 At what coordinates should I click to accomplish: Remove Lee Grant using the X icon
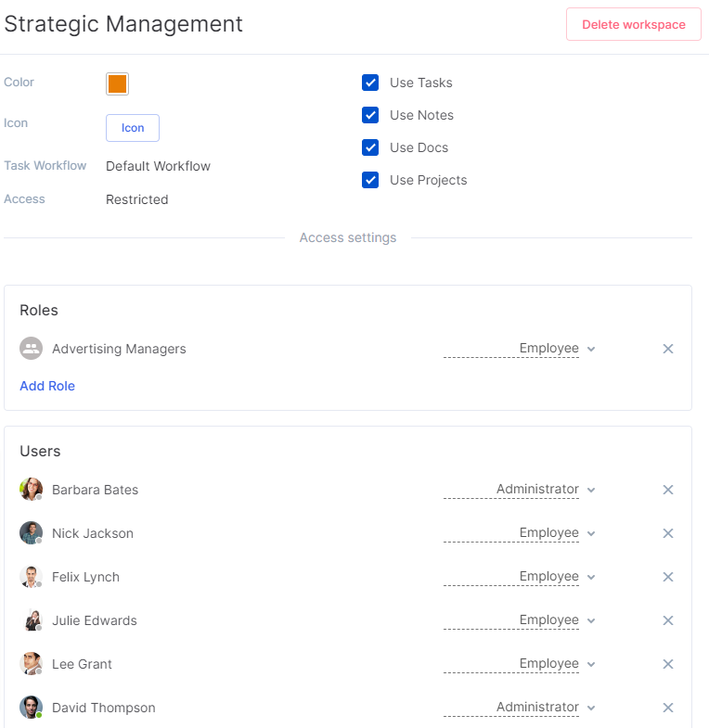pos(667,664)
